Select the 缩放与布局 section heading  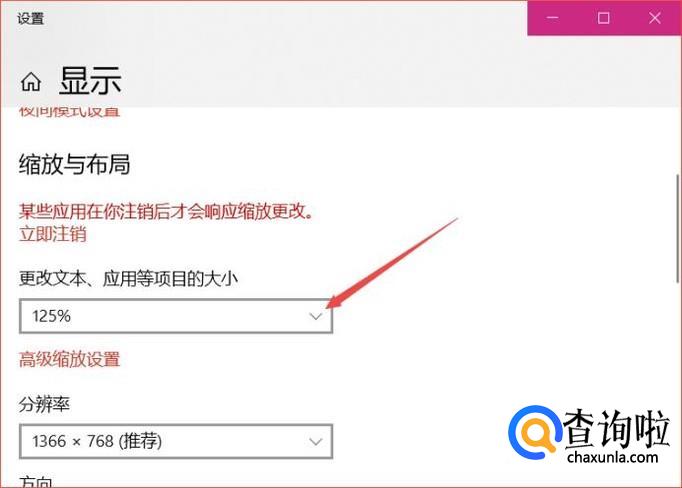coord(74,165)
